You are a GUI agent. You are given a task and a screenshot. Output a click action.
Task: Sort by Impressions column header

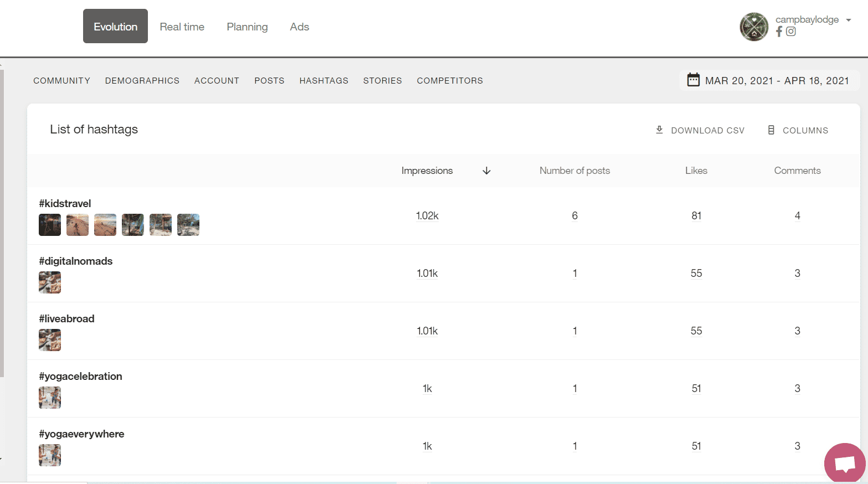427,171
